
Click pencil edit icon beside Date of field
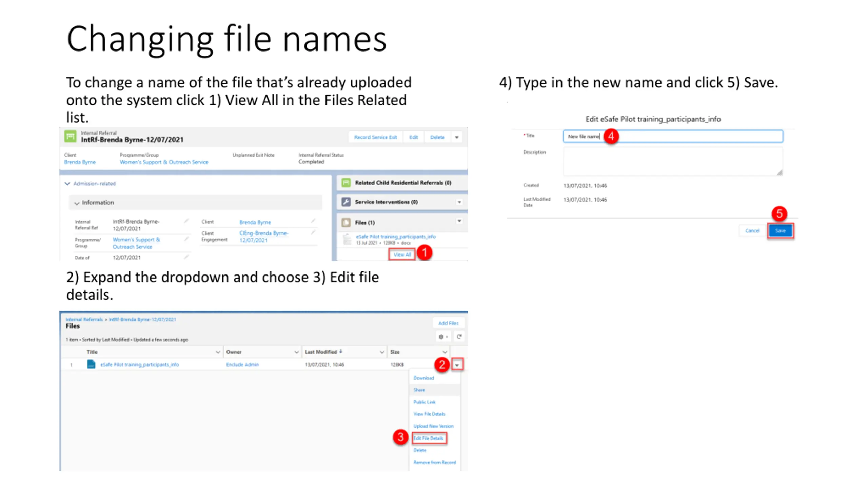click(186, 257)
